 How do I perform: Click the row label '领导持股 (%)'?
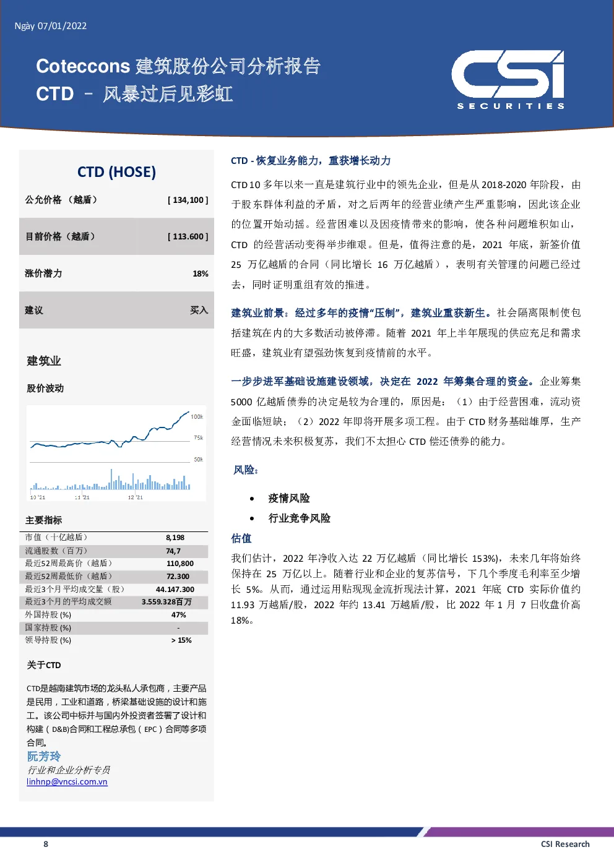[48, 640]
